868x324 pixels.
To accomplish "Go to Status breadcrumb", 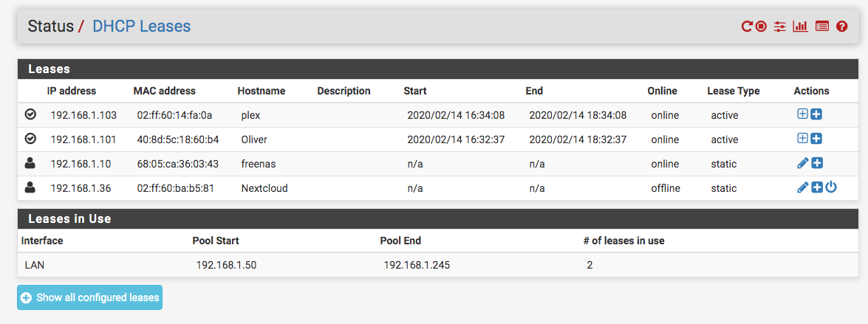I will pos(50,27).
